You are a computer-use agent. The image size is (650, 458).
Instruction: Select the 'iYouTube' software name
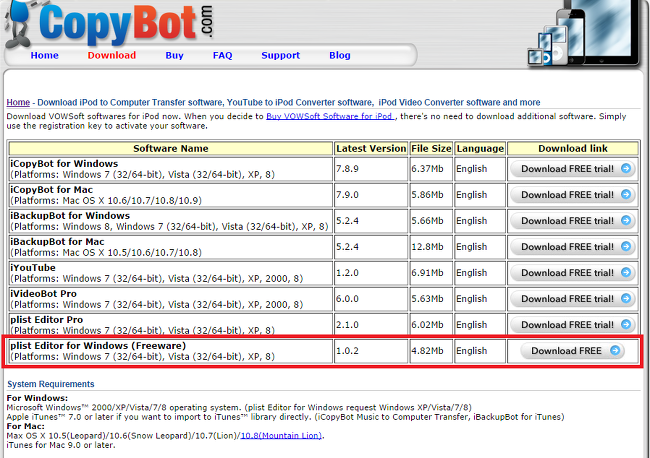tap(33, 268)
